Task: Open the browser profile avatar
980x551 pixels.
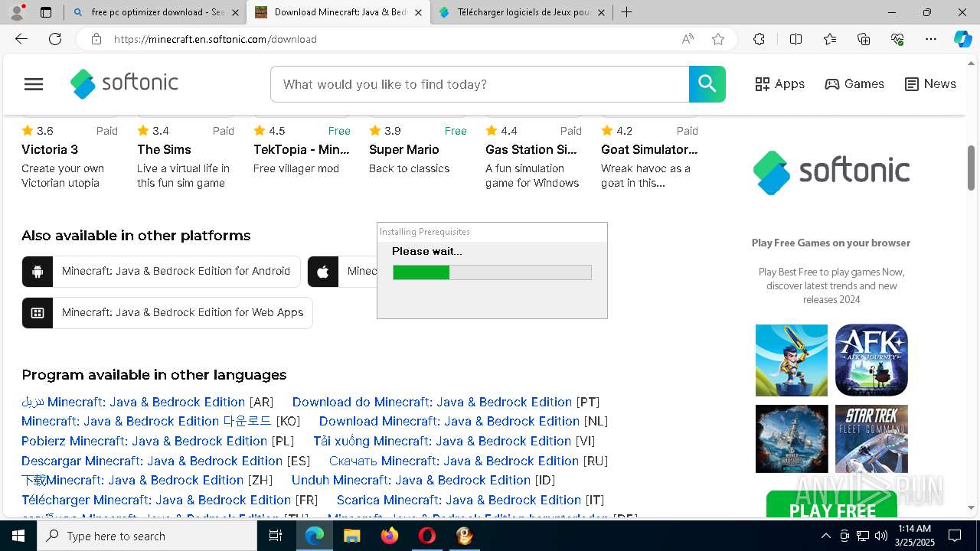Action: [x=17, y=12]
